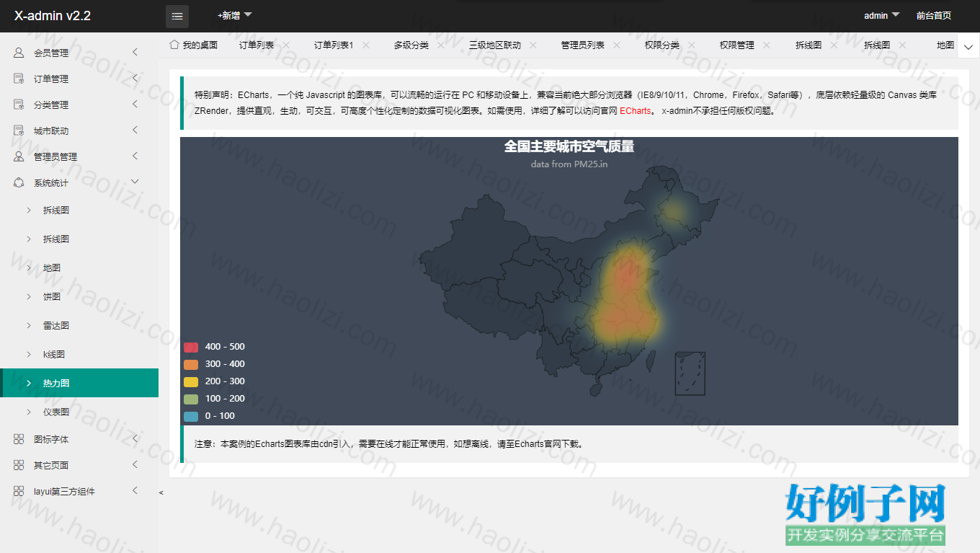This screenshot has width=980, height=553.
Task: Close the 订单列表1 tab
Action: pyautogui.click(x=365, y=45)
